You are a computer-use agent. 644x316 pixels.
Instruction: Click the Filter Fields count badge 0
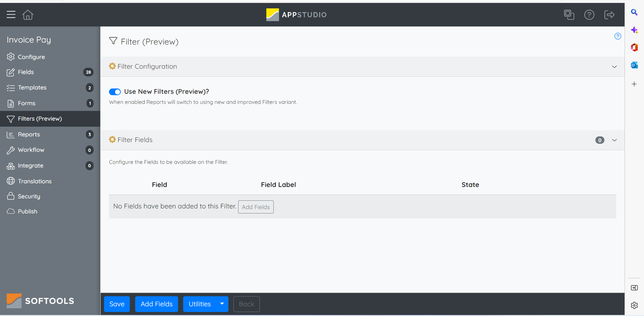600,140
